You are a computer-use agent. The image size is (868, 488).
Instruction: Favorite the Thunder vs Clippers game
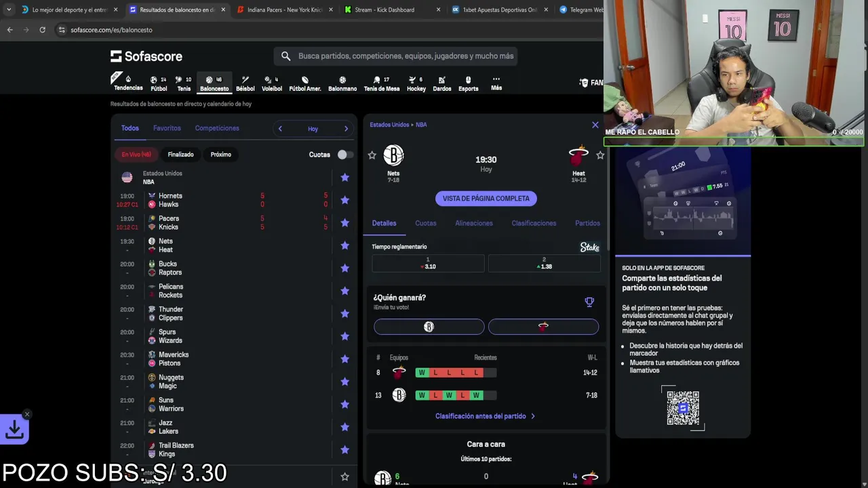click(x=344, y=314)
